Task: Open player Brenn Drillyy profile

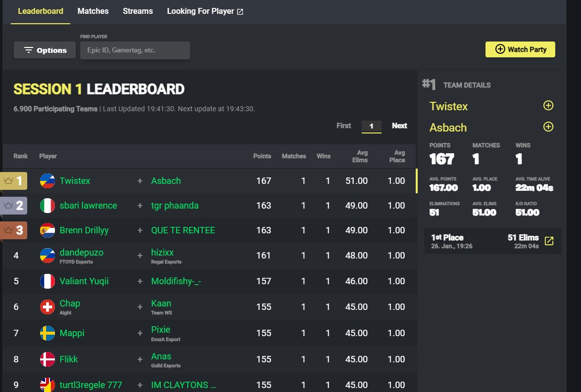Action: (x=84, y=230)
